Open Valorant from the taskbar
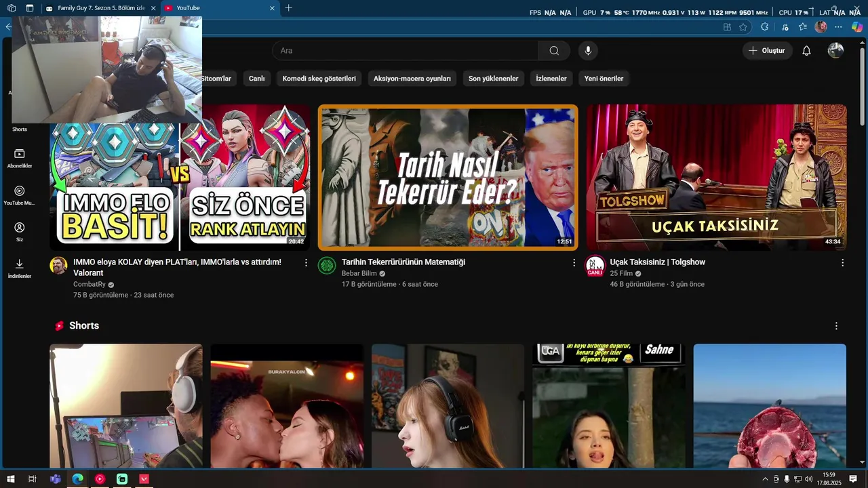The width and height of the screenshot is (868, 488). click(144, 479)
